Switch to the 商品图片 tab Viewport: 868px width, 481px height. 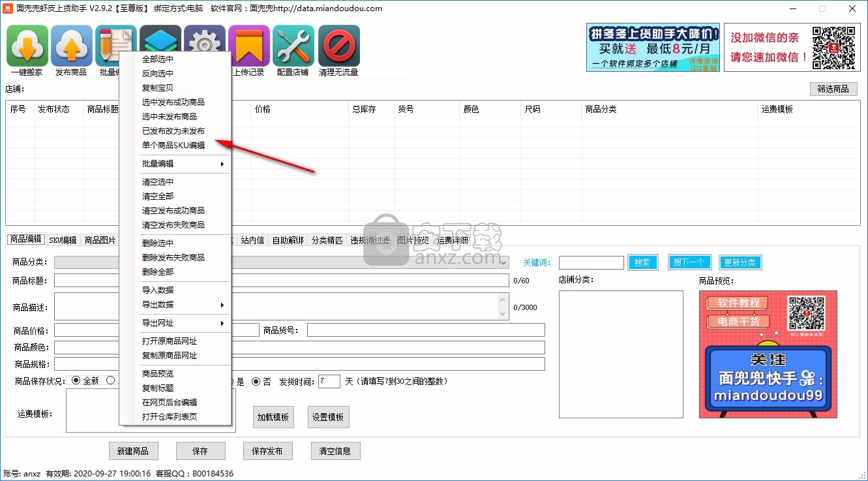tap(100, 240)
